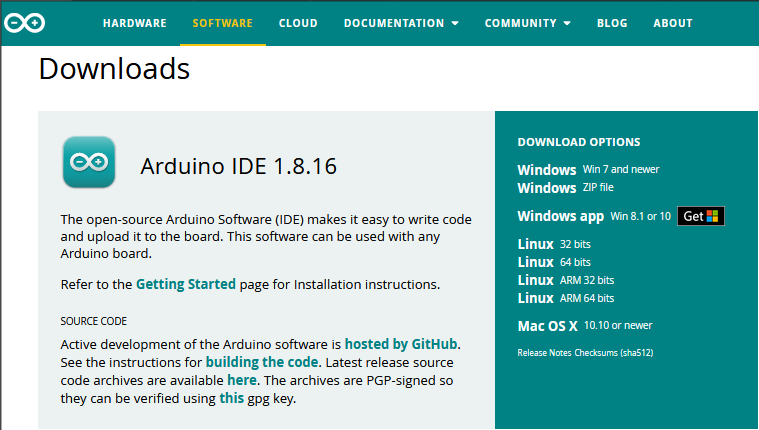The height and width of the screenshot is (430, 759).
Task: Click the 'this' gpg key link
Action: [x=231, y=398]
